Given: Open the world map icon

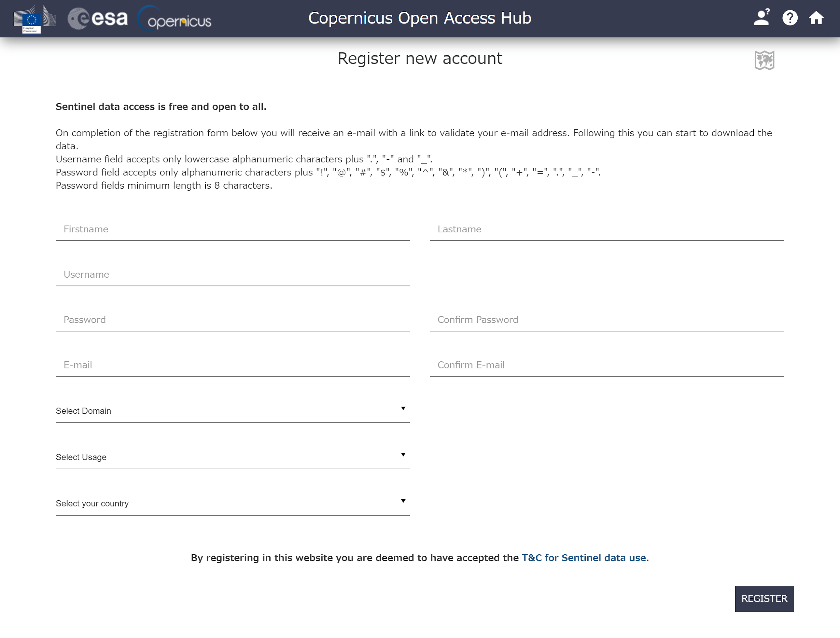Looking at the screenshot, I should (764, 60).
